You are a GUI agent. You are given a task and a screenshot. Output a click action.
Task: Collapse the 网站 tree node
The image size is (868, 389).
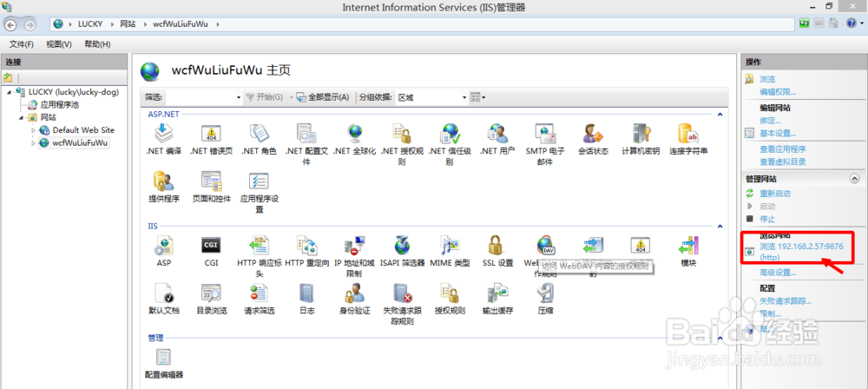tap(21, 117)
